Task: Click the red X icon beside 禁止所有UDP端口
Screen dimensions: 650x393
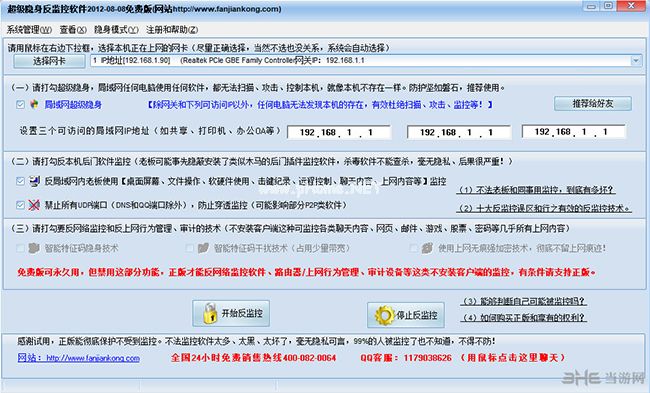Action: [34, 205]
